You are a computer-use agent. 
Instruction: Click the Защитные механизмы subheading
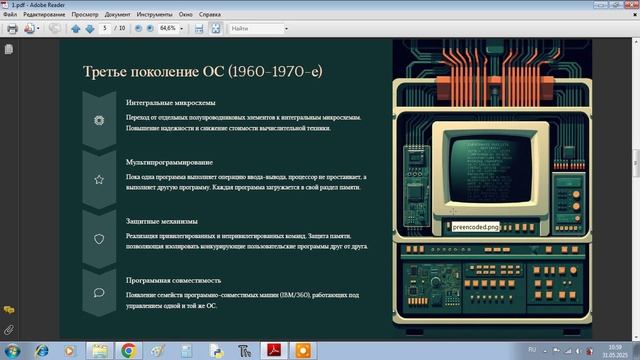(162, 221)
